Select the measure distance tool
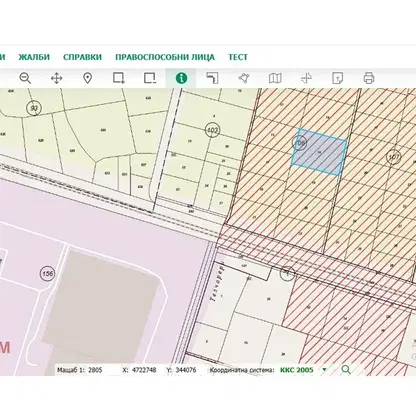 (212, 78)
